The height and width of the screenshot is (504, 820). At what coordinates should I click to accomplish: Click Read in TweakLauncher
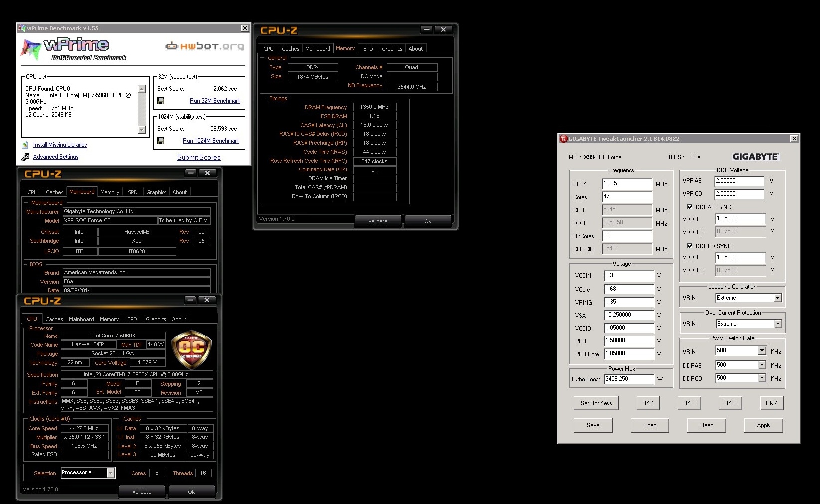(707, 425)
